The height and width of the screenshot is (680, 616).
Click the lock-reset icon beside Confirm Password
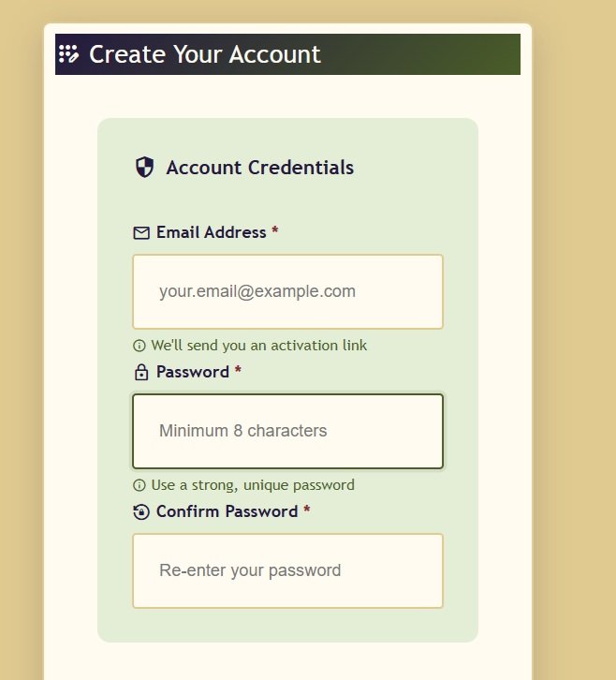pyautogui.click(x=141, y=511)
